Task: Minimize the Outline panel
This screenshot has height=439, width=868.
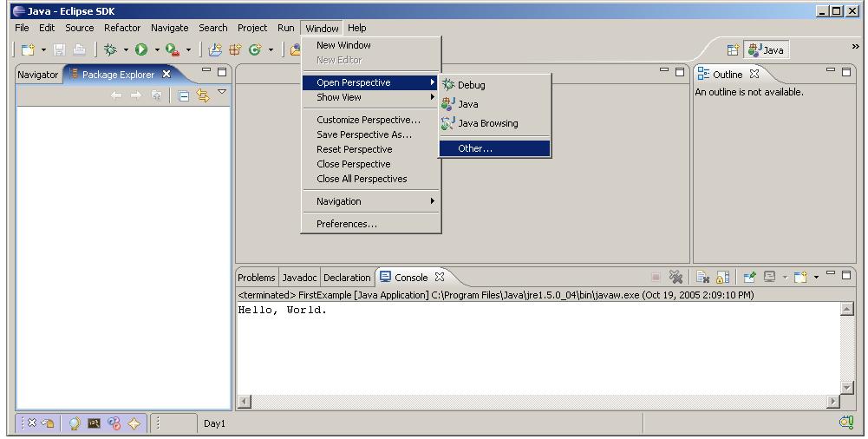Action: pos(831,70)
